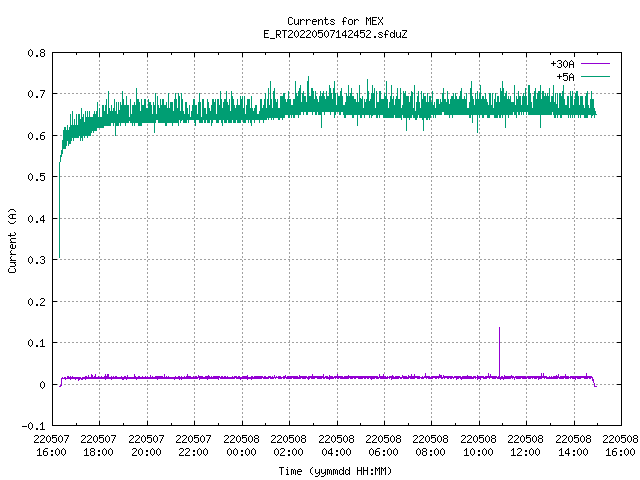The image size is (640, 480).
Task: Click the purple +30A drop-off at trace end
Action: click(594, 383)
